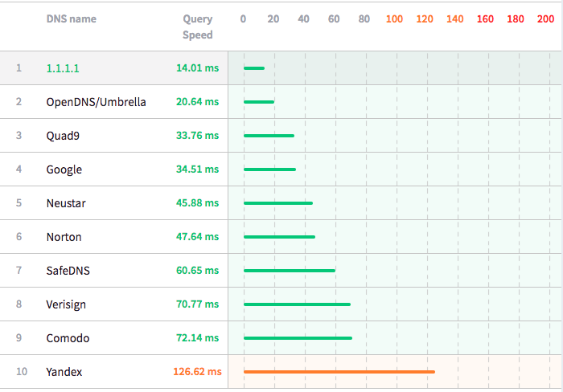
Task: Click the Norton DNS name
Action: [64, 237]
